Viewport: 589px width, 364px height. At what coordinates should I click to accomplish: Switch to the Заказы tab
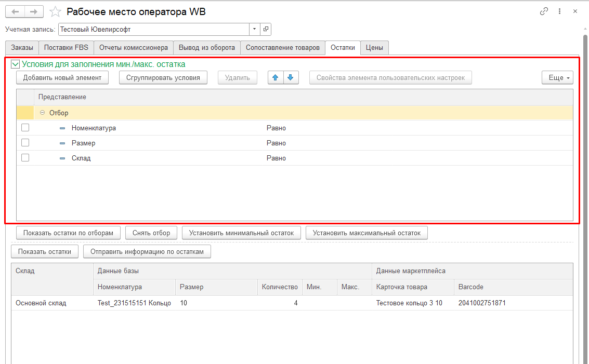22,48
